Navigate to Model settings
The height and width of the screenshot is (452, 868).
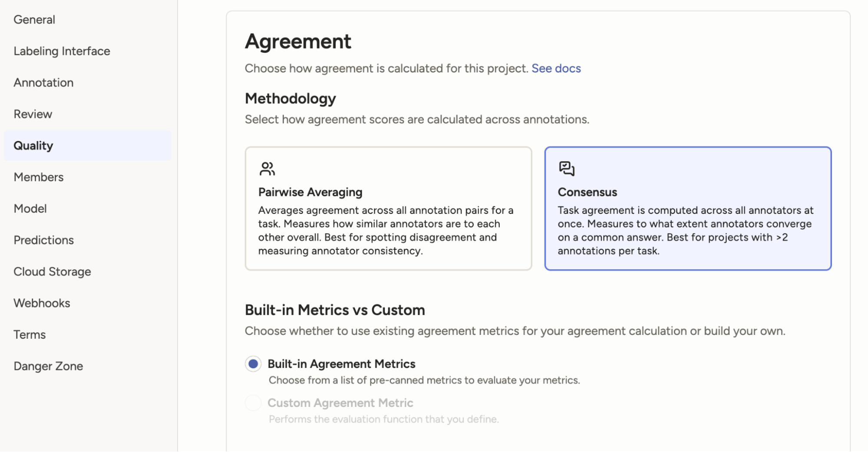(30, 209)
